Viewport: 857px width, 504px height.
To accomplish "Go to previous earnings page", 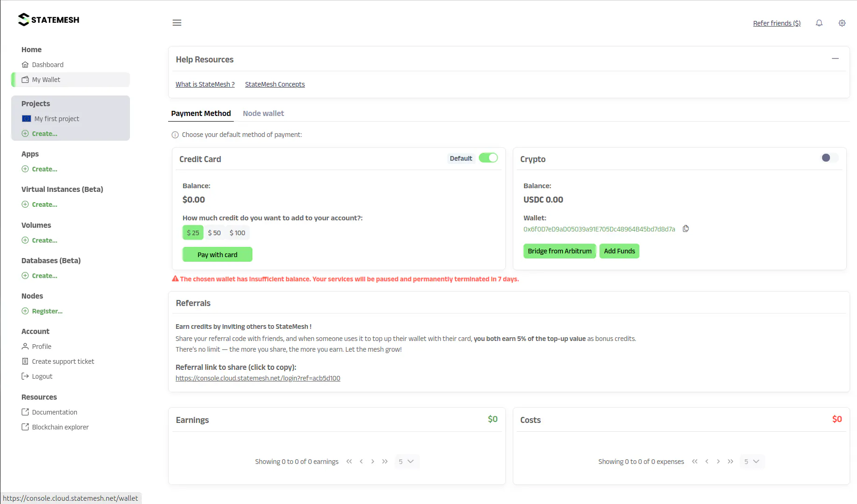I will [361, 462].
